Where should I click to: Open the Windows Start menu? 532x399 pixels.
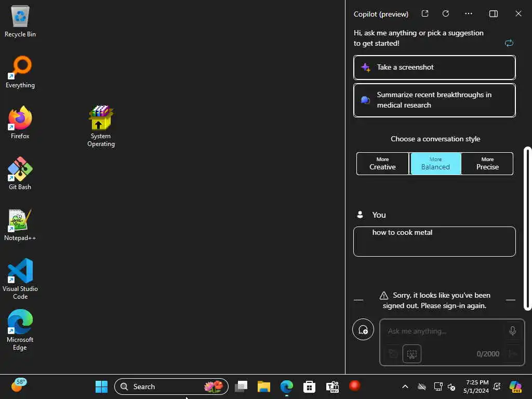(101, 387)
